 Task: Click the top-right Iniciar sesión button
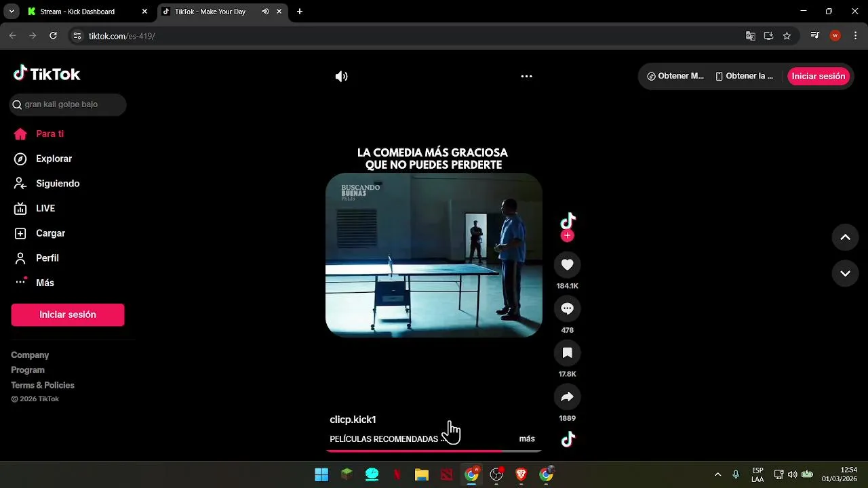pyautogui.click(x=818, y=77)
